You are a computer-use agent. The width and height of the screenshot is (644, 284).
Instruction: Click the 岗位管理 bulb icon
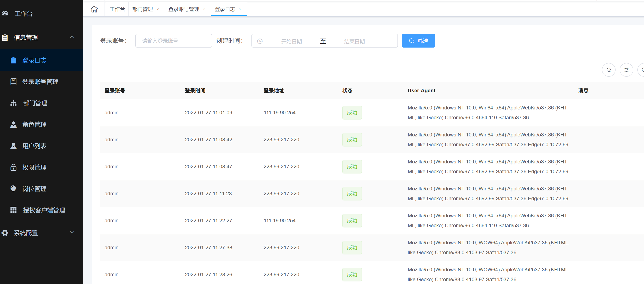click(x=13, y=188)
